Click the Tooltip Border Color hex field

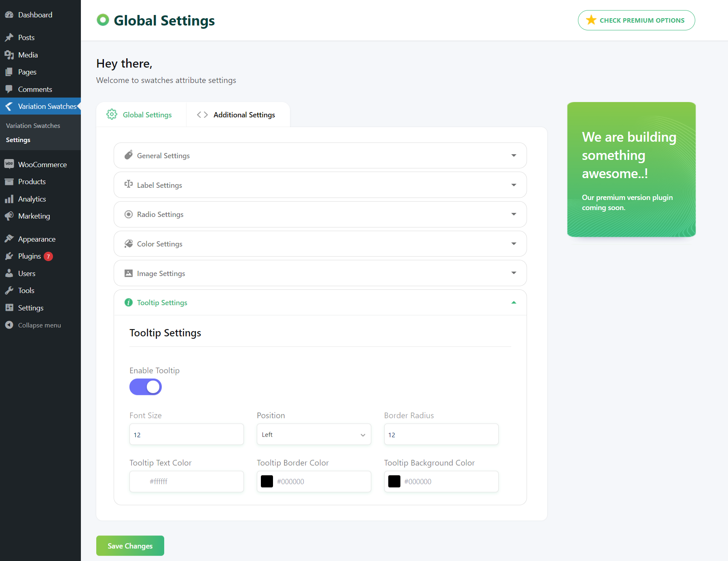pos(314,481)
